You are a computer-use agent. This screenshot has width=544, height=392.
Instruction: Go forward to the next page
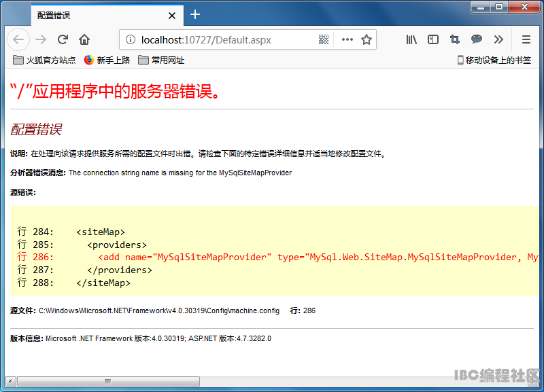[x=41, y=39]
